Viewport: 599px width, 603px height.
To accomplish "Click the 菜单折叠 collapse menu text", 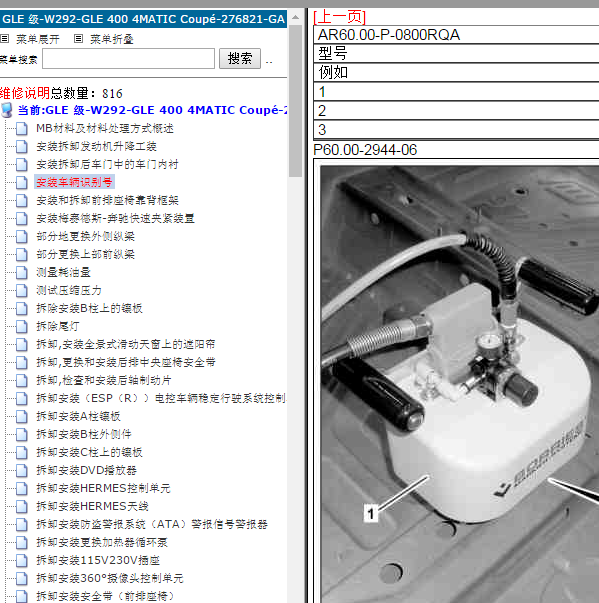I will pyautogui.click(x=112, y=39).
